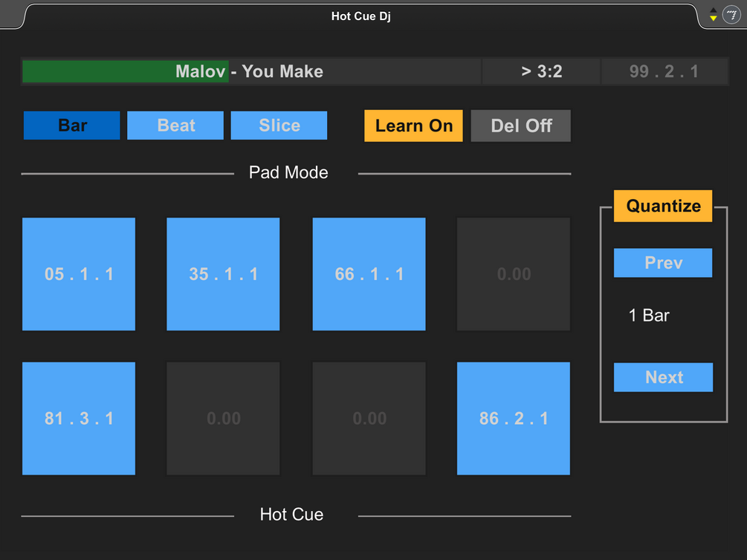Toggle the Quantize button

tap(663, 206)
